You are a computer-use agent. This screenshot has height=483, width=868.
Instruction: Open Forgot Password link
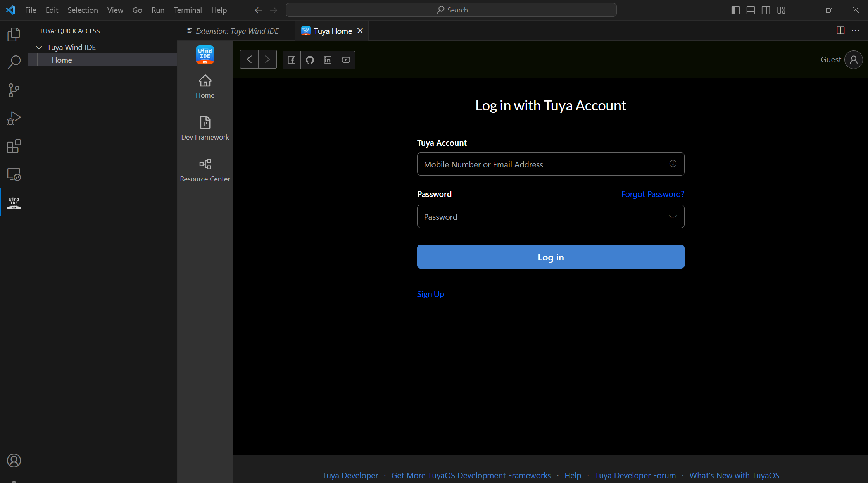(x=653, y=194)
